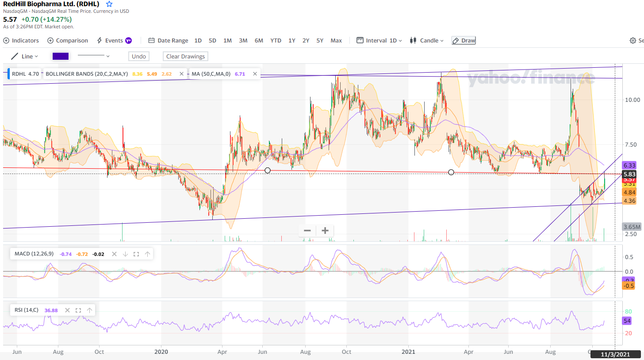Image resolution: width=644 pixels, height=360 pixels.
Task: Click the Clear Drawings button
Action: [x=185, y=56]
